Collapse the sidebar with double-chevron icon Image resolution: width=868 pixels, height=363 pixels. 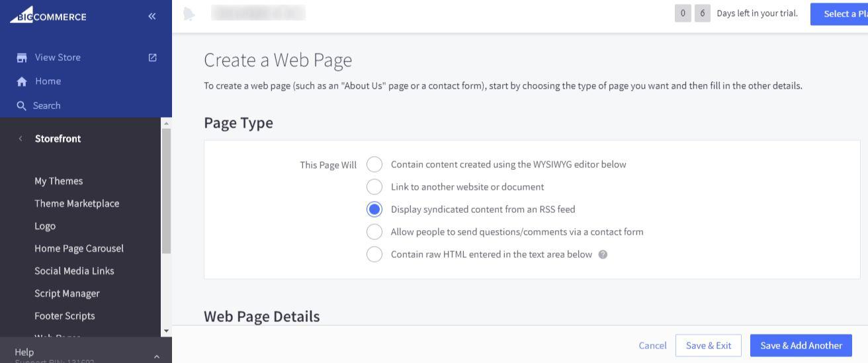152,16
